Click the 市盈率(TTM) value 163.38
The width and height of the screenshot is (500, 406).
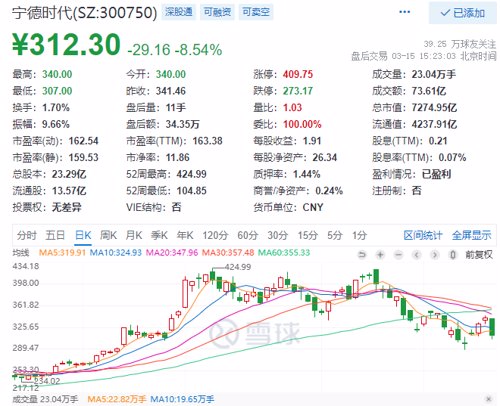tap(207, 141)
